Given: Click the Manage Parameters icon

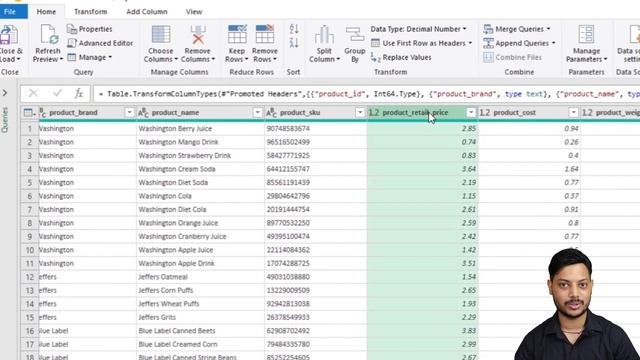Looking at the screenshot, I should click(587, 34).
